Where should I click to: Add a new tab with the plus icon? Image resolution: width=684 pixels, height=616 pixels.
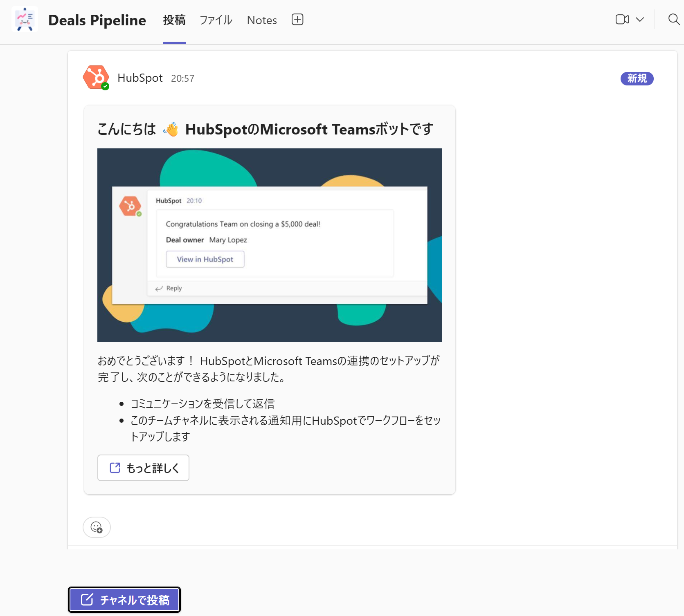297,20
